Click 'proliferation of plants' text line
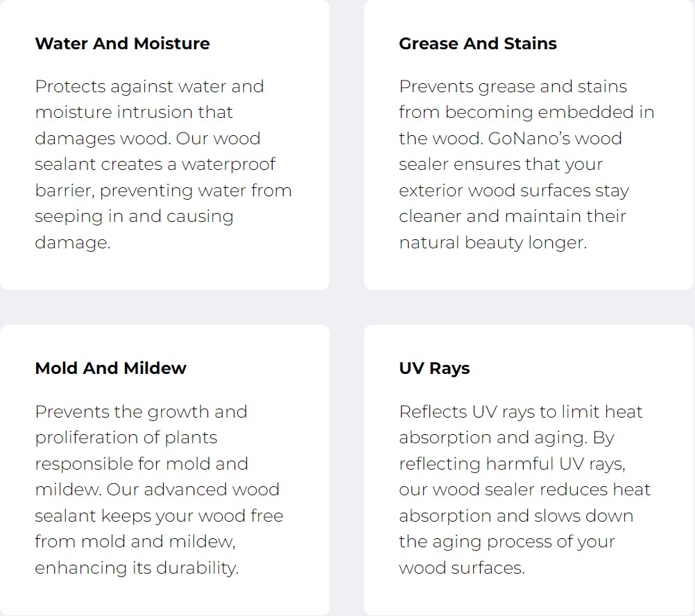Image resolution: width=695 pixels, height=616 pixels. pyautogui.click(x=126, y=438)
